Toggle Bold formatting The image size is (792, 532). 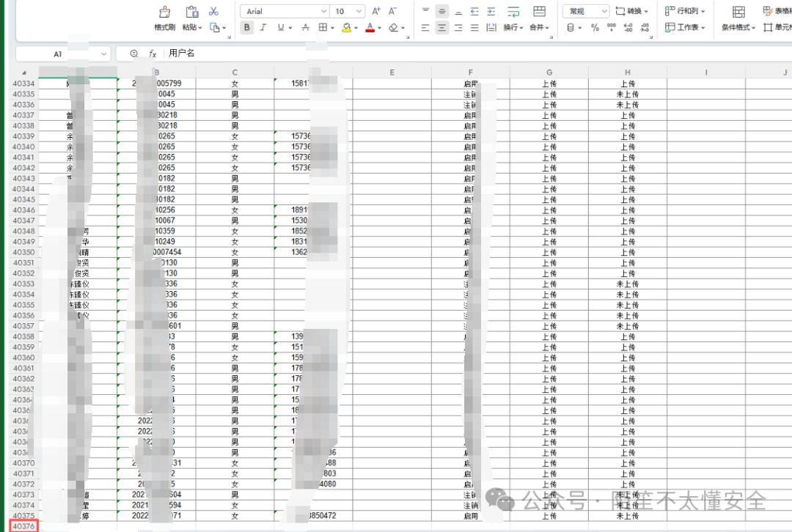point(247,27)
